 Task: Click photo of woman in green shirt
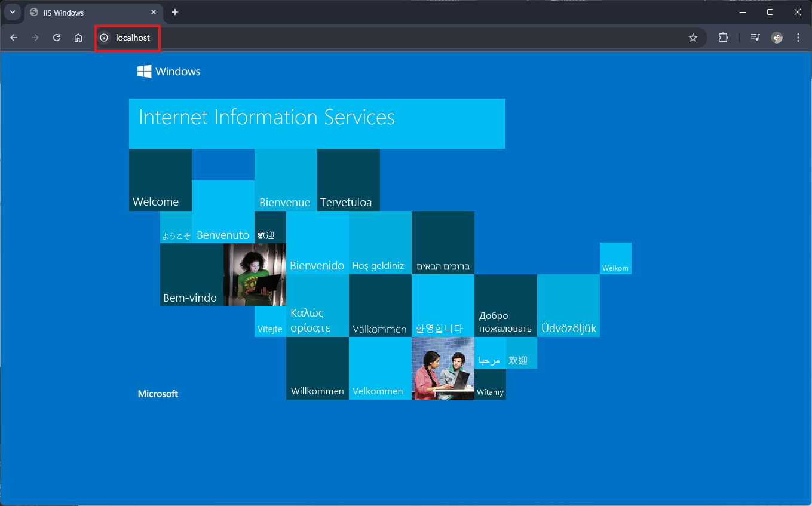tap(255, 274)
